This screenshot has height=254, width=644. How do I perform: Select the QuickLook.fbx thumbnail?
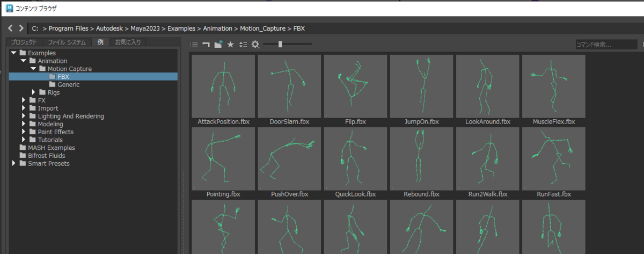click(355, 158)
